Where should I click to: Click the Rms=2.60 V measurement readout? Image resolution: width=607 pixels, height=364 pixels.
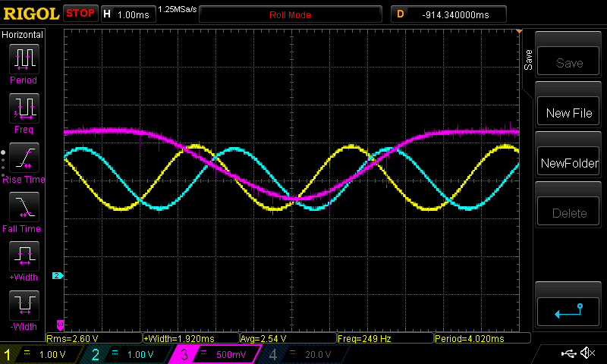(94, 338)
